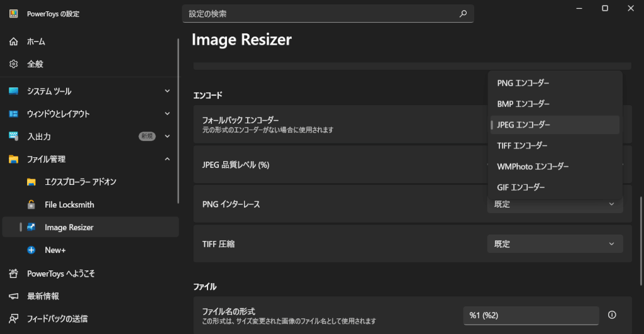Expand the Windows and Layouts section
The height and width of the screenshot is (334, 644).
tap(167, 114)
